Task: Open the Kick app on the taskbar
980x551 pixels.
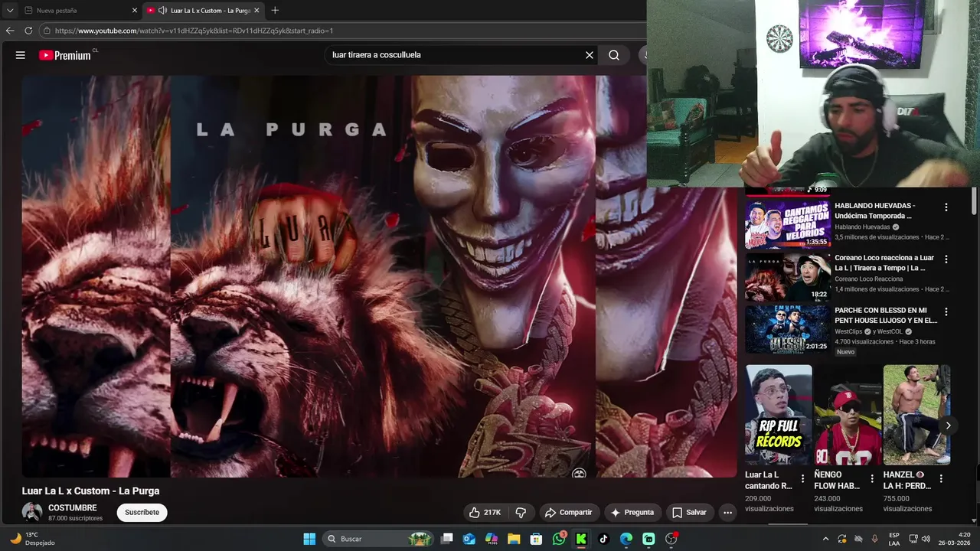Action: pos(581,539)
